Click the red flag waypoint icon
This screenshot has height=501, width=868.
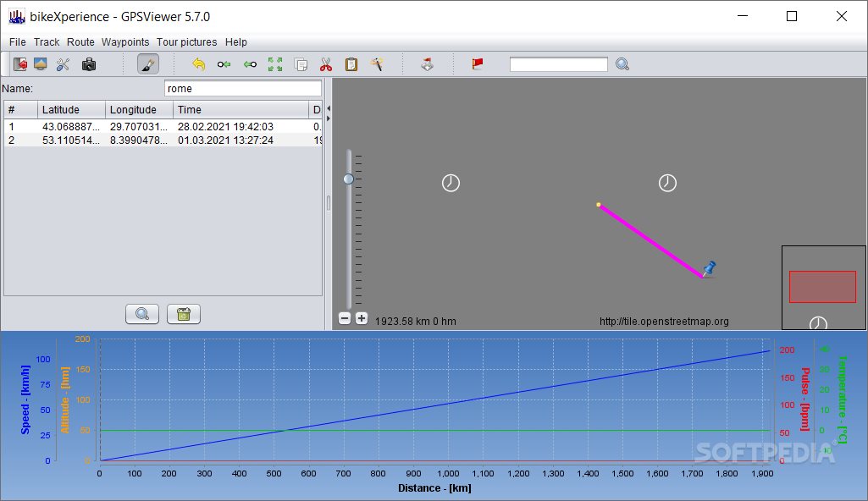tap(478, 64)
